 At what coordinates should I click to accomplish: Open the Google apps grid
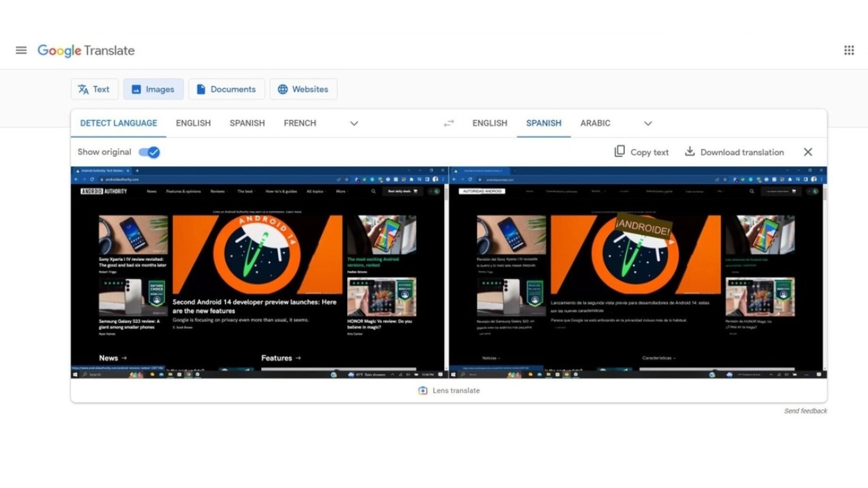pyautogui.click(x=849, y=50)
